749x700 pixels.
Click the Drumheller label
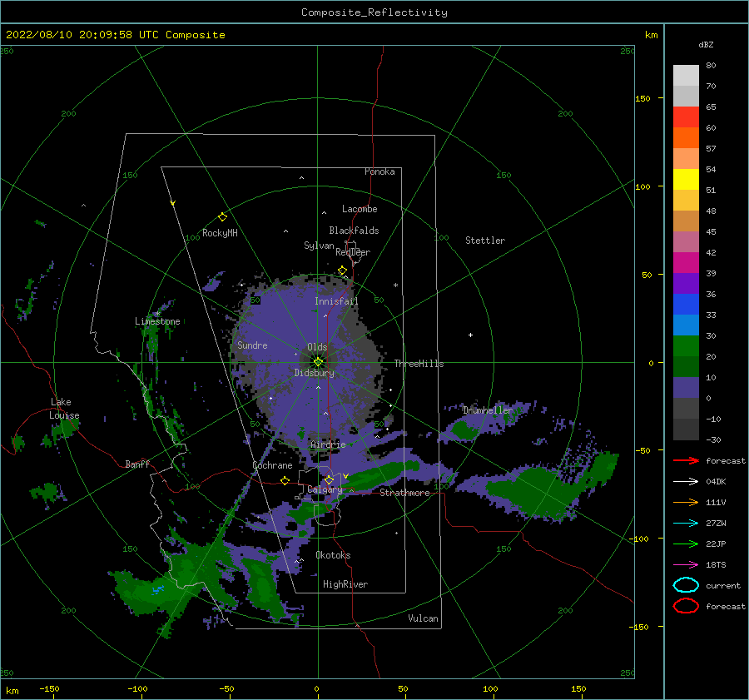point(488,410)
